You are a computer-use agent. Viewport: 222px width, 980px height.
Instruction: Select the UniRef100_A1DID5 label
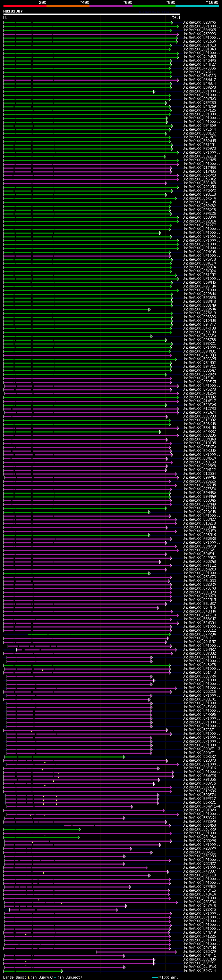point(199,443)
